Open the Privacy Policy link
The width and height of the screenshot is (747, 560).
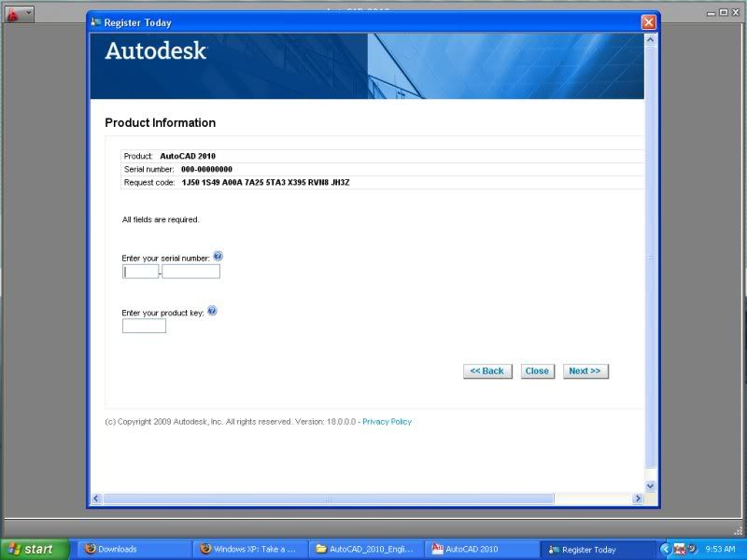pos(387,422)
